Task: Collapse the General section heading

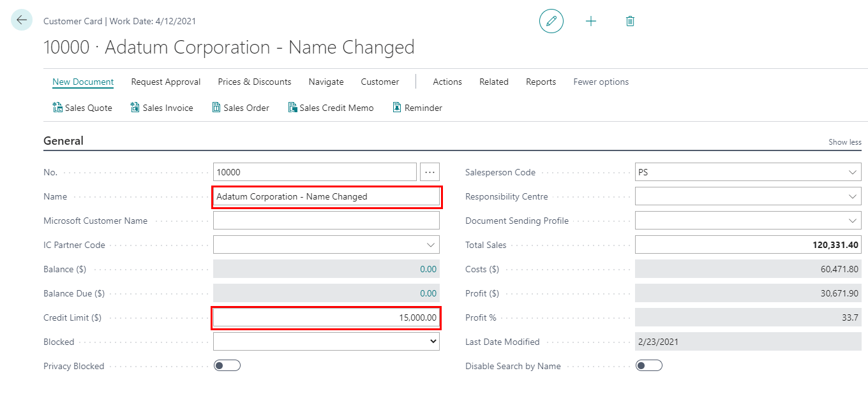Action: tap(63, 141)
